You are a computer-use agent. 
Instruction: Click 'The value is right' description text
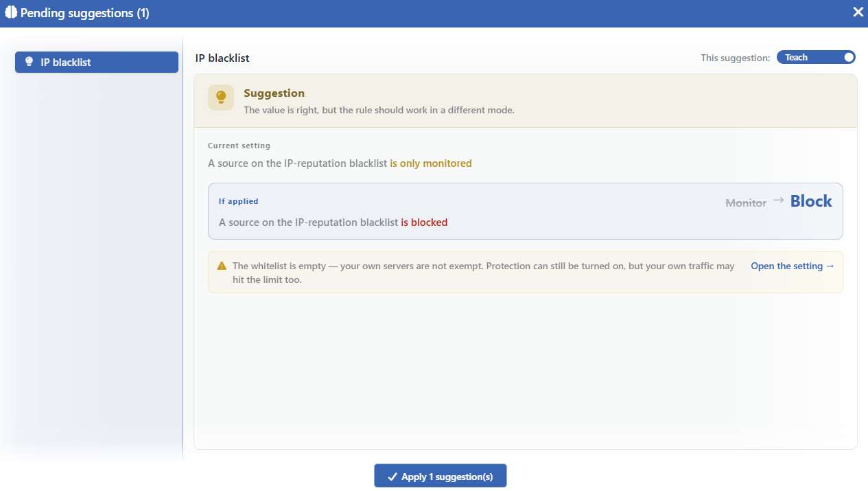pyautogui.click(x=379, y=110)
